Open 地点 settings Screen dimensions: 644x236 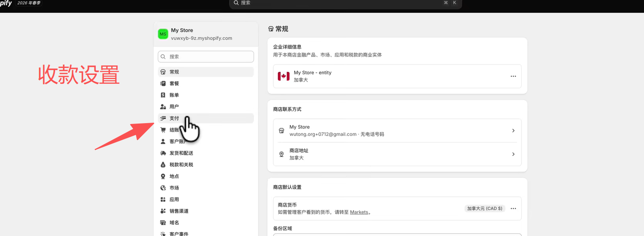(x=206, y=176)
